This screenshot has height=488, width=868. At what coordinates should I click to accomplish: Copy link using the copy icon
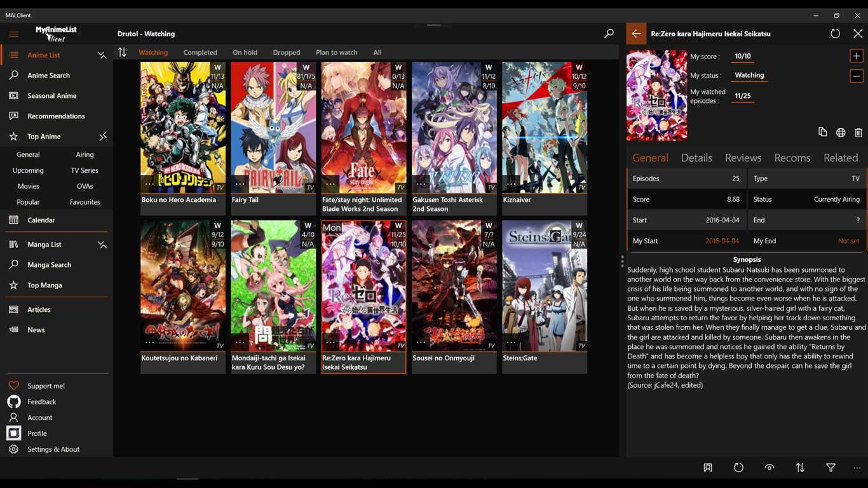tap(823, 132)
